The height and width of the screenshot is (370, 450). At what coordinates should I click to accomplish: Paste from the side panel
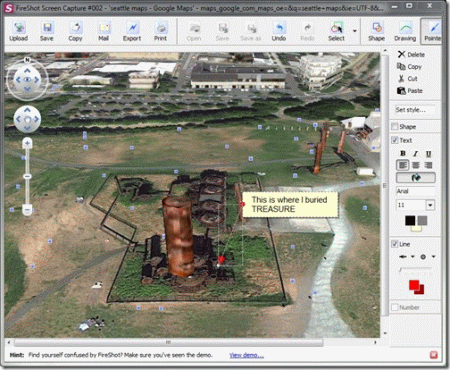coord(410,90)
